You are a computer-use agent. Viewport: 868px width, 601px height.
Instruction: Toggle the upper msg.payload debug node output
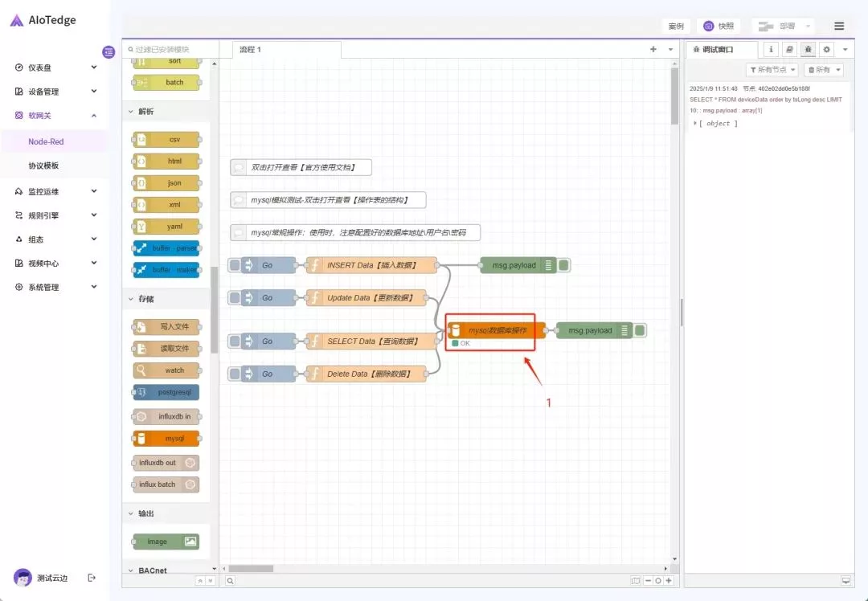[564, 265]
